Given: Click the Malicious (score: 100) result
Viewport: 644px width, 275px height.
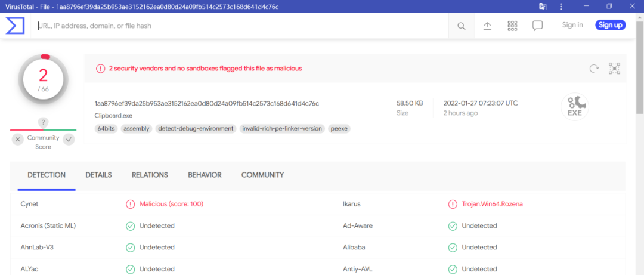Looking at the screenshot, I should click(171, 204).
